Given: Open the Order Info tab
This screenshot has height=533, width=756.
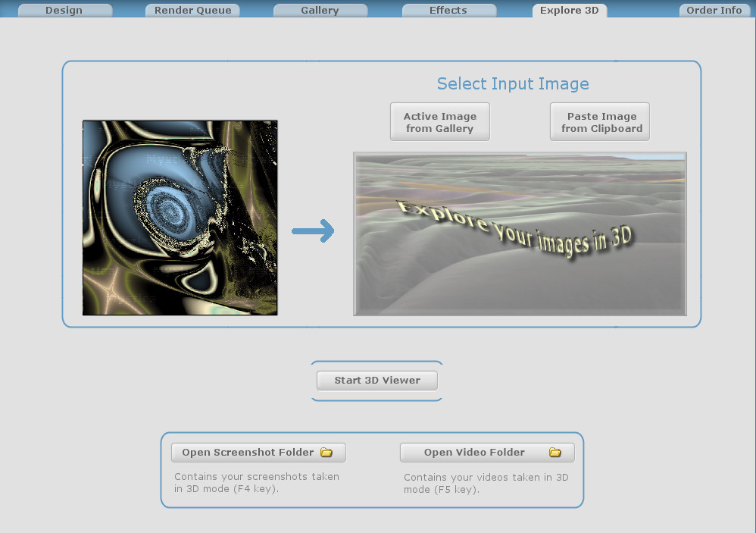Looking at the screenshot, I should coord(714,10).
